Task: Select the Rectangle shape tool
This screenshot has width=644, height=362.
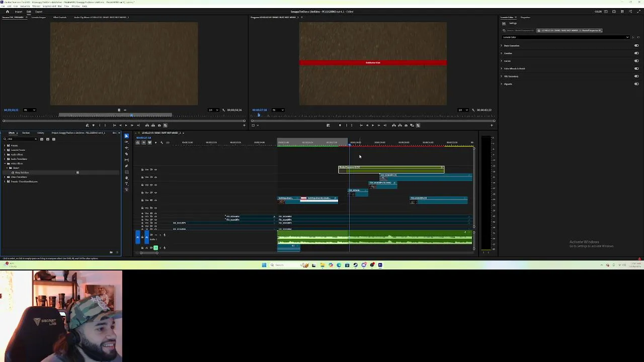Action: tap(126, 172)
